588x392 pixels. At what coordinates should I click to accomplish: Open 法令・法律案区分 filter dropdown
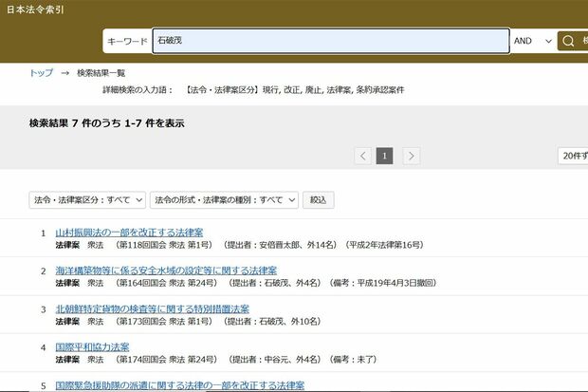click(x=87, y=200)
